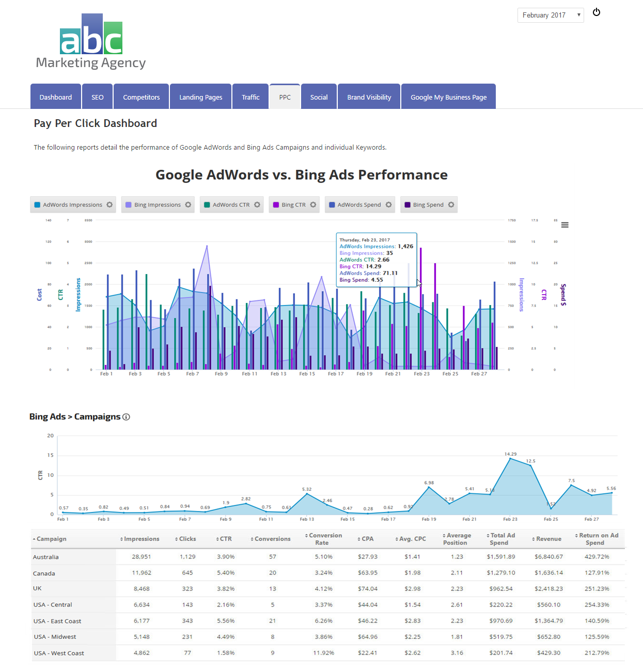
Task: Click the Australia campaign row
Action: click(x=46, y=557)
